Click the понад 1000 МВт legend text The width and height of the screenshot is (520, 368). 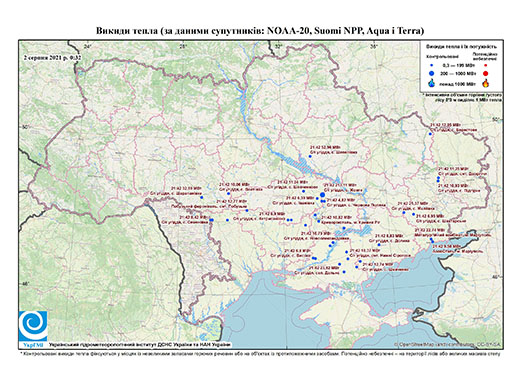click(x=458, y=83)
